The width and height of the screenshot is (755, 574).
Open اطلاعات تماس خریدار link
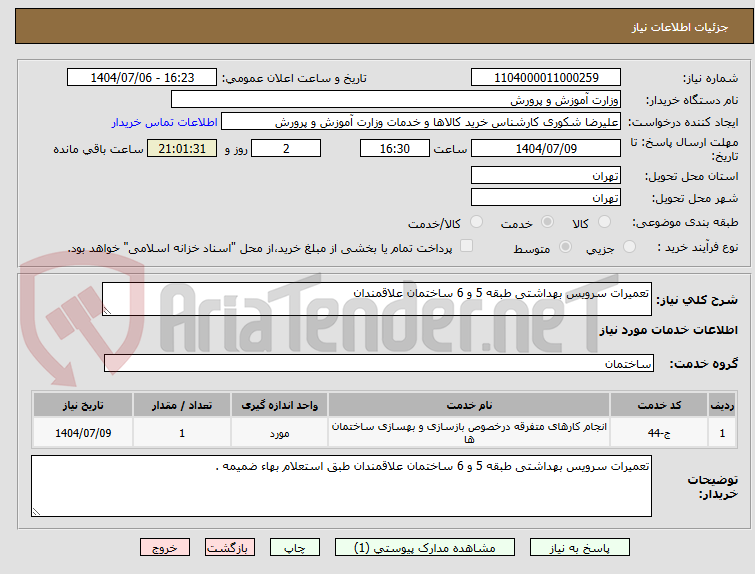pyautogui.click(x=164, y=122)
